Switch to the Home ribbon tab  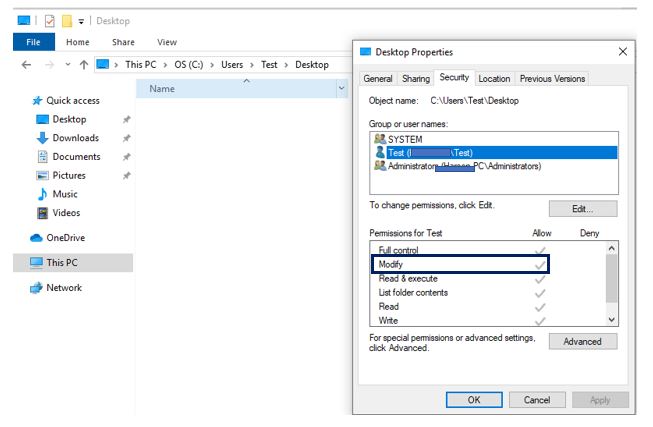pos(77,42)
